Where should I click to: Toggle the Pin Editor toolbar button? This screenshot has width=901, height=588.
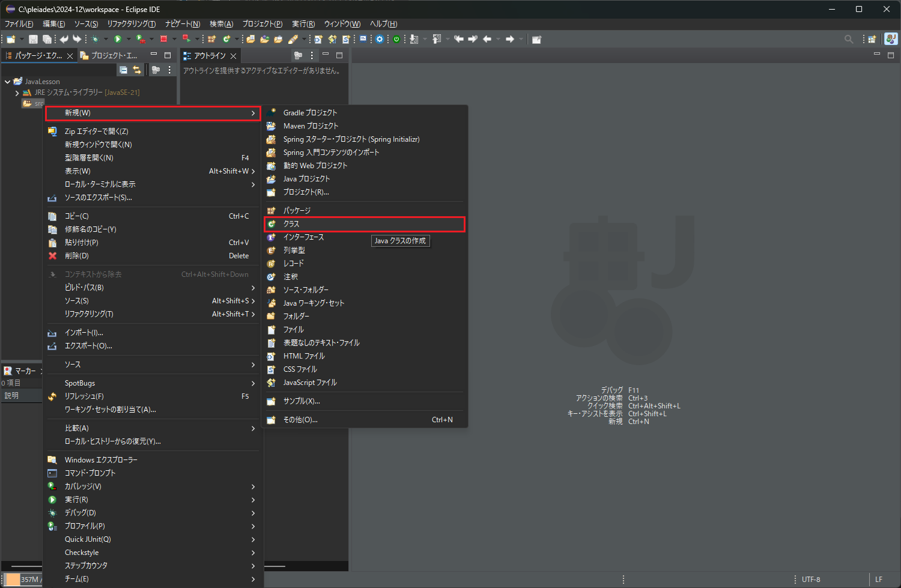click(536, 39)
